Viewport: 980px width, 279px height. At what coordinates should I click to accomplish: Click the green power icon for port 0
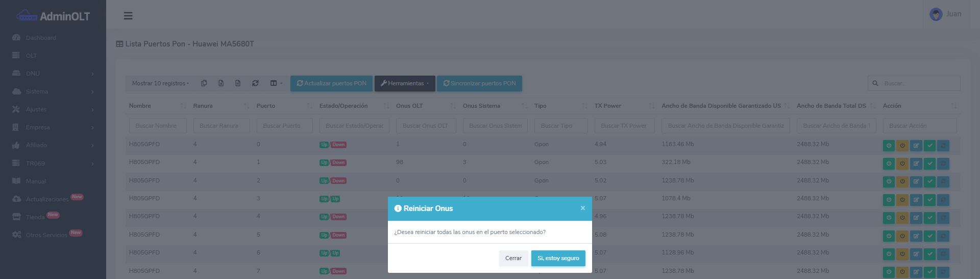(x=889, y=146)
